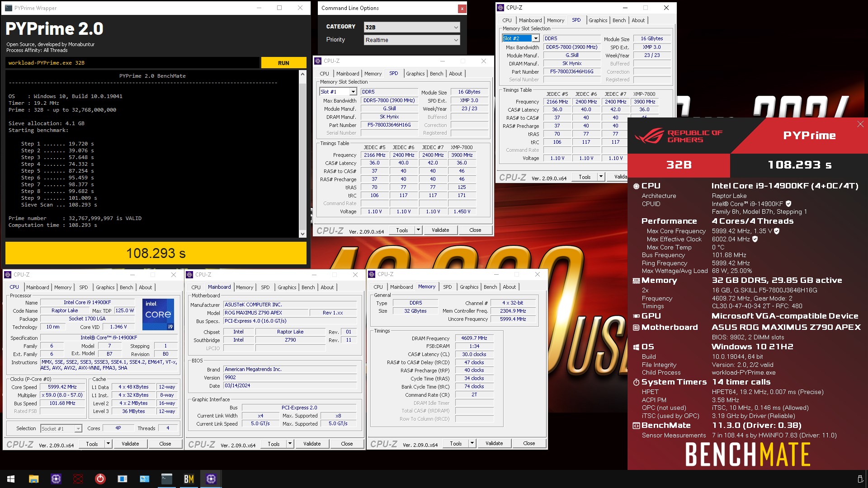This screenshot has height=488, width=868.
Task: Click Tools button in Memory CPU-Z window
Action: 456,443
